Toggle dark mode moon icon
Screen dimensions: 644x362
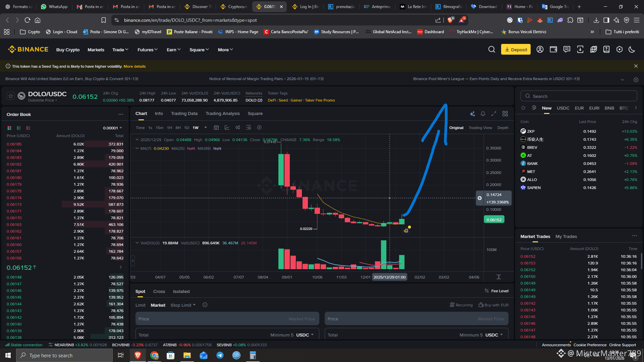632,50
